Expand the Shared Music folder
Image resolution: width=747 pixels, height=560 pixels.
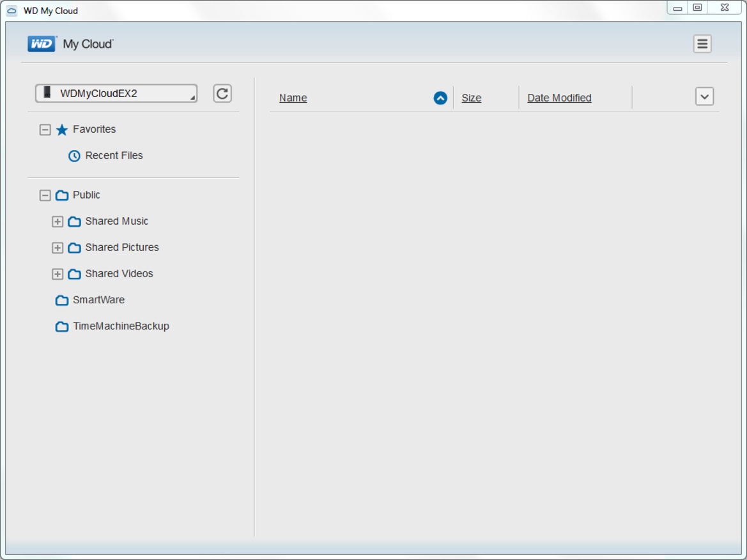[x=57, y=222]
